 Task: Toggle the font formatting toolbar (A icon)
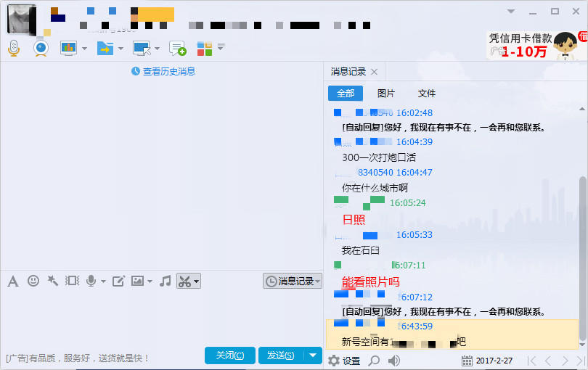pyautogui.click(x=12, y=281)
